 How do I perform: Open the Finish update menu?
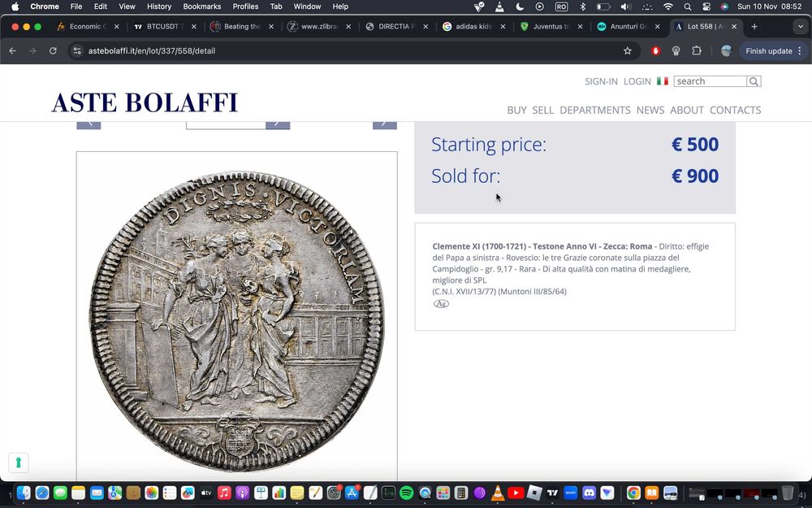[x=774, y=50]
